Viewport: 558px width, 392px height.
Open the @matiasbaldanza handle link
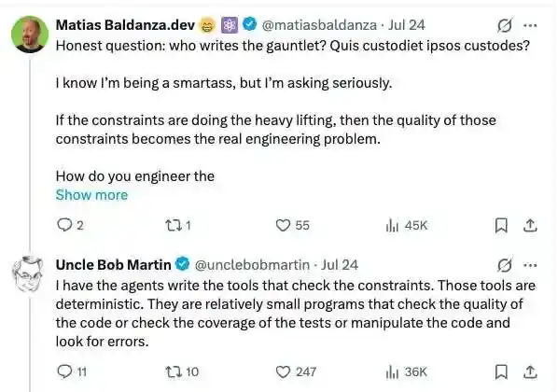[319, 25]
